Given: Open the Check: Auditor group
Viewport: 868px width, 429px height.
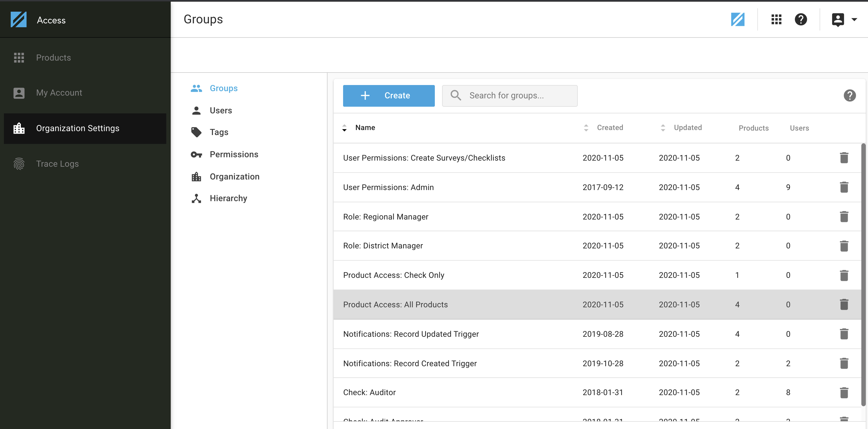Looking at the screenshot, I should point(597,393).
